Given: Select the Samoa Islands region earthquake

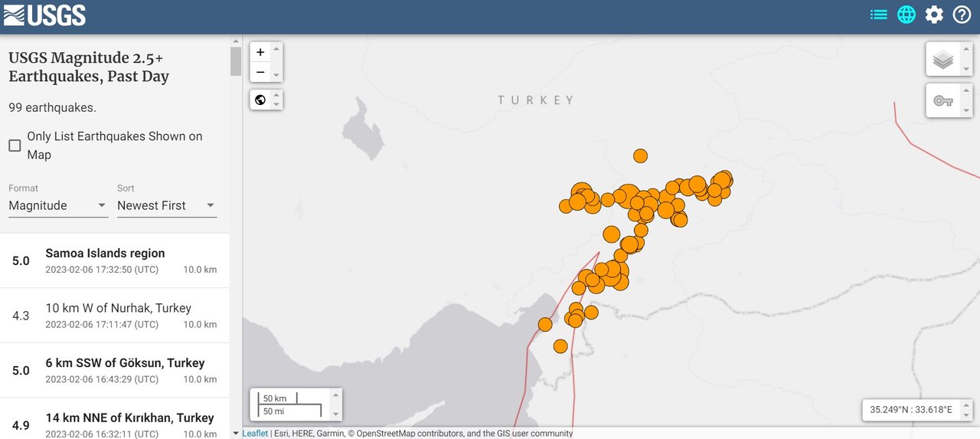Looking at the screenshot, I should tap(115, 261).
